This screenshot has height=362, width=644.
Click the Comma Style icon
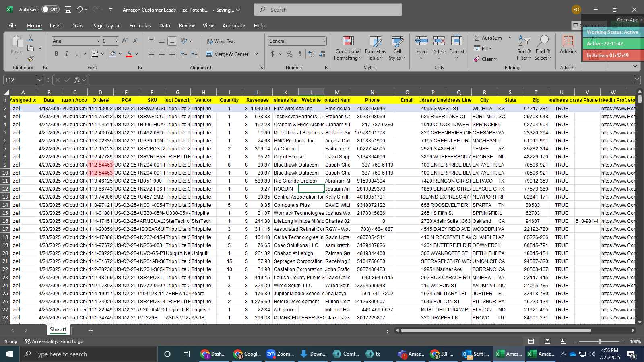pos(300,54)
